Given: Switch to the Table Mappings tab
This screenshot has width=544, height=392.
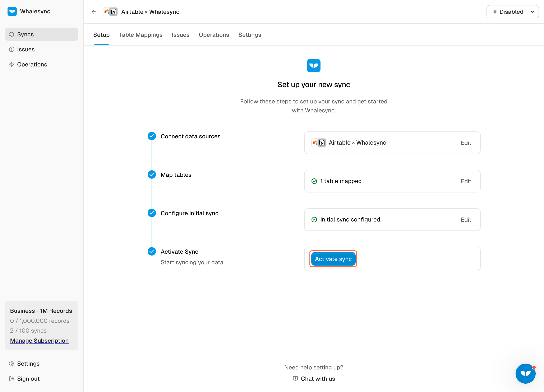Looking at the screenshot, I should (x=141, y=35).
